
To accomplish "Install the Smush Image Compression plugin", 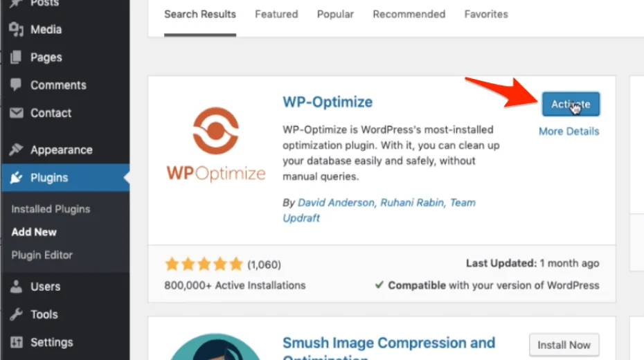I will pyautogui.click(x=564, y=345).
